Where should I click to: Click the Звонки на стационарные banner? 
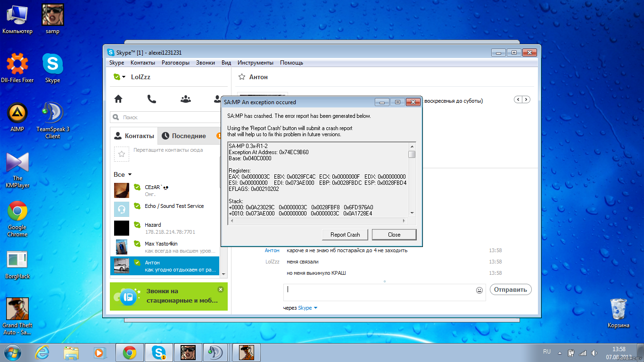click(168, 296)
